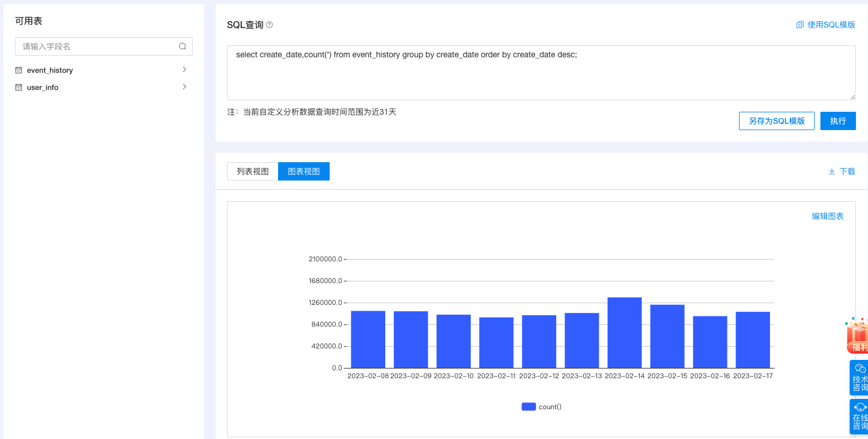Click the 下载 link
Screen dimensions: 868x439
(x=847, y=171)
